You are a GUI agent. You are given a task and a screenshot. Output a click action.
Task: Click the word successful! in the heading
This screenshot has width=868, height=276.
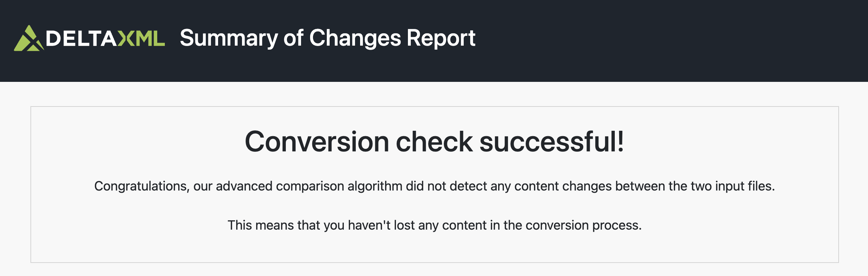click(551, 142)
